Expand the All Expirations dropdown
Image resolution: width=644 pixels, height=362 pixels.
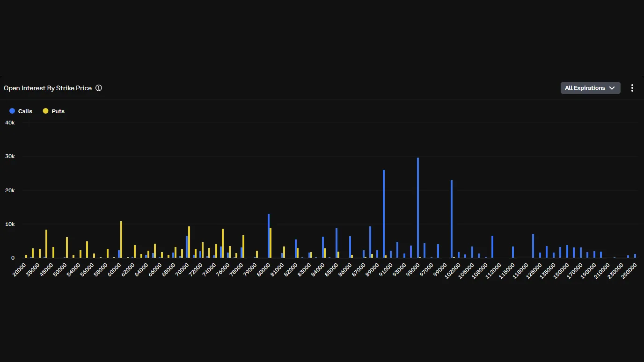tap(591, 88)
